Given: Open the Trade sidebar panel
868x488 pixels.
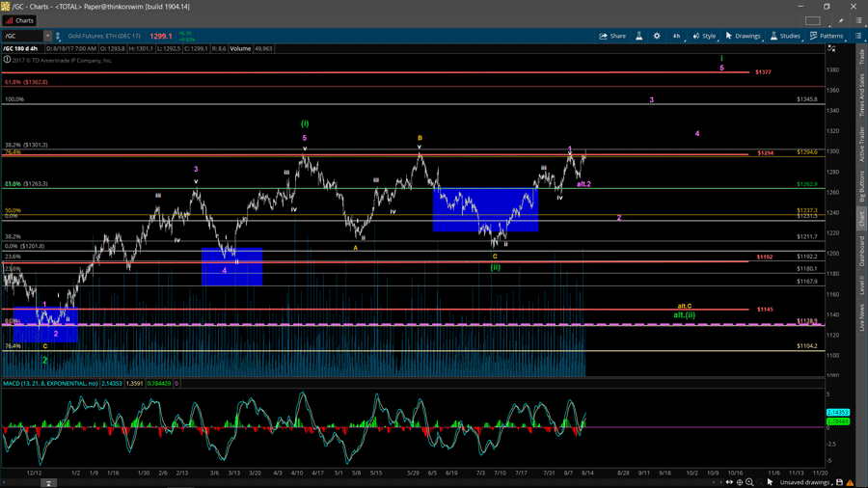Looking at the screenshot, I should (861, 56).
